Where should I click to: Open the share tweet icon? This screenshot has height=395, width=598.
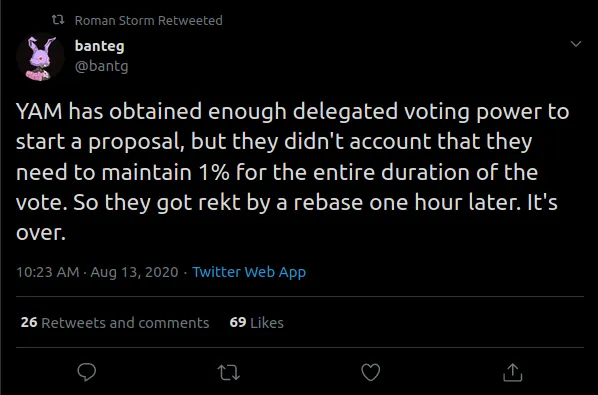click(x=513, y=372)
